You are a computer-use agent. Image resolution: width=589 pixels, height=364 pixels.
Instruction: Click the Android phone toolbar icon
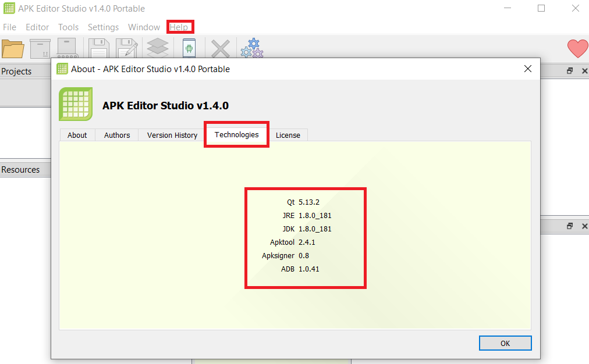[x=189, y=48]
